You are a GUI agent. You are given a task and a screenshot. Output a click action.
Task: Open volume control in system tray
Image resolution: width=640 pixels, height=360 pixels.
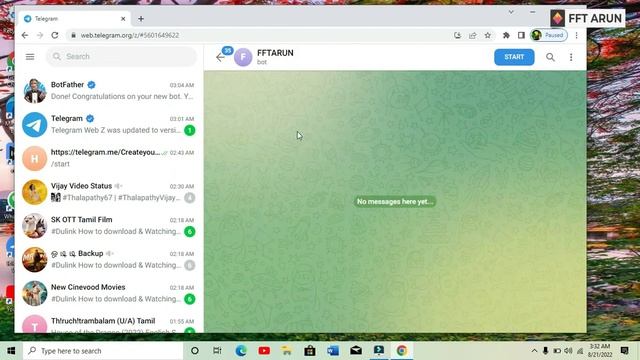pyautogui.click(x=568, y=351)
